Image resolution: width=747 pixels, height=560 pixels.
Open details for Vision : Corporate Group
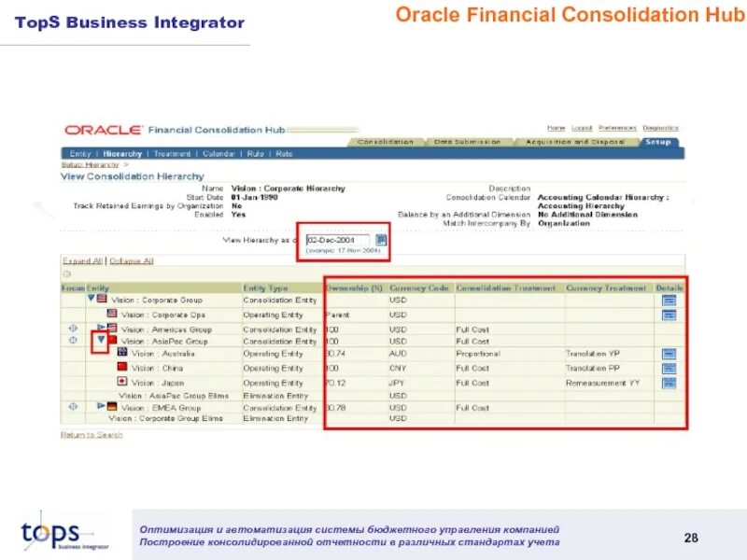[669, 301]
